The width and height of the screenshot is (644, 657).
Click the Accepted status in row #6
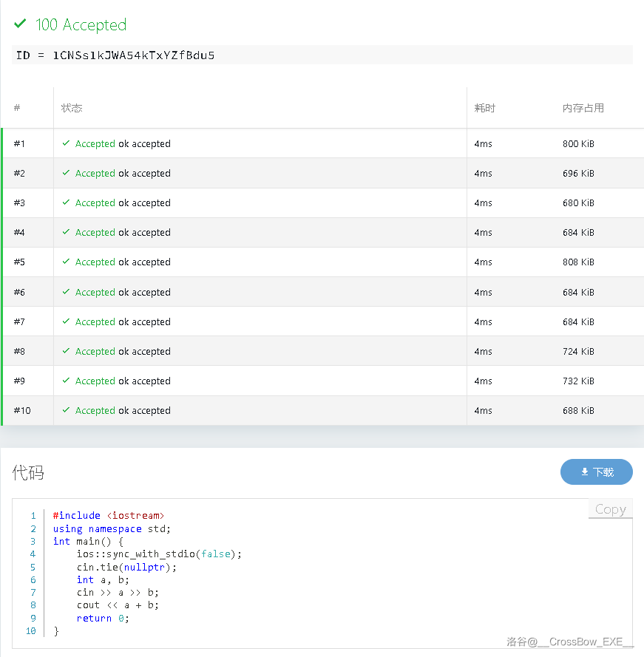pos(95,293)
